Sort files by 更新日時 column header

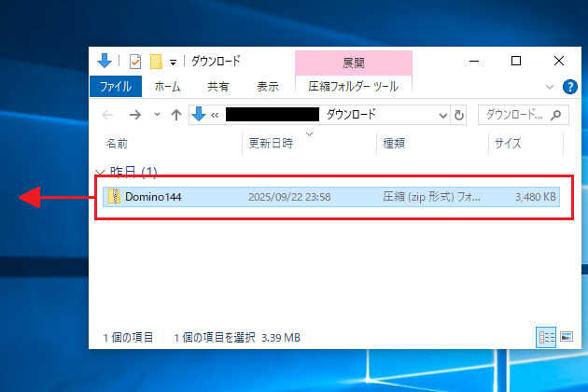click(271, 145)
